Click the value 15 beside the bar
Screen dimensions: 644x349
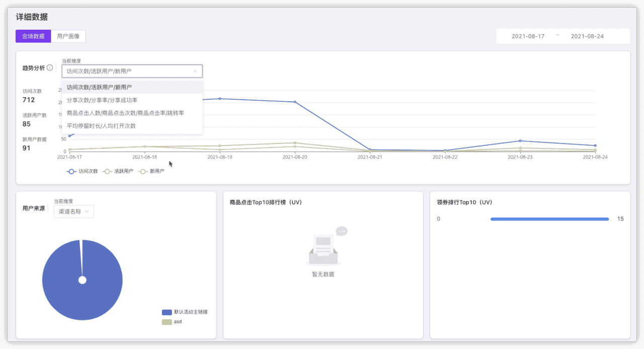(620, 219)
